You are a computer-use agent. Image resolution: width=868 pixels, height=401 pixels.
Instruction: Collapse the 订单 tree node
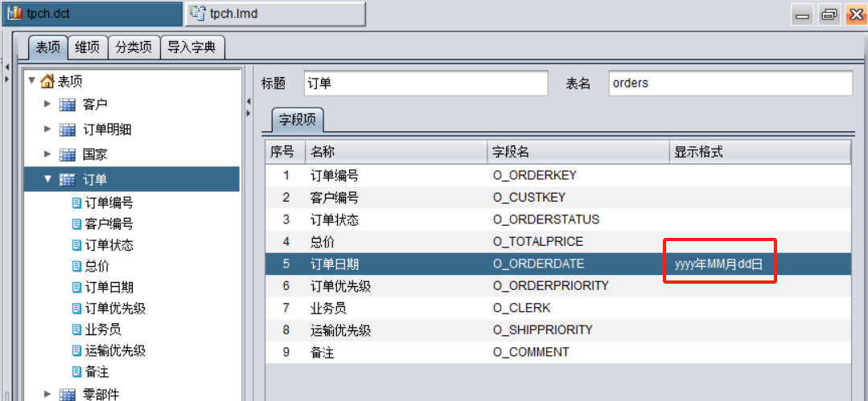(x=47, y=179)
